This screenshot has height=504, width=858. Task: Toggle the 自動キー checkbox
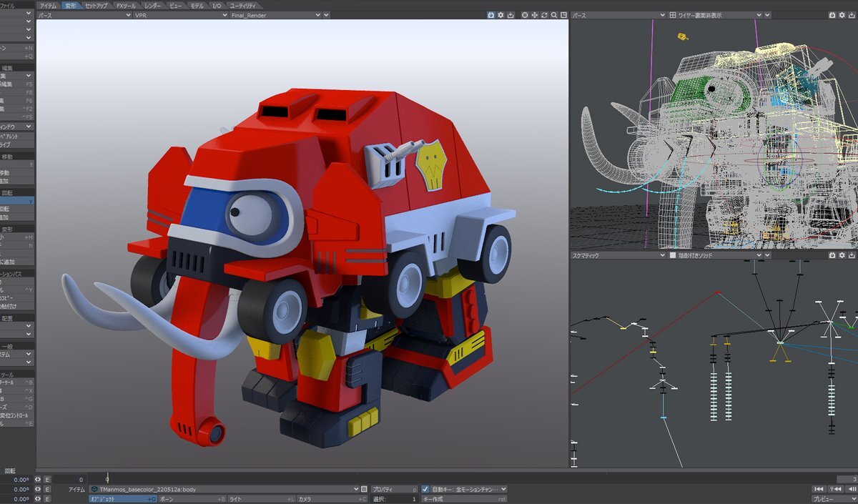tap(425, 490)
